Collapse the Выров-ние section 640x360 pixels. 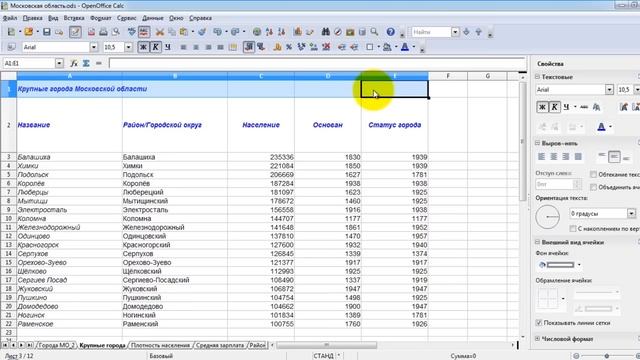[538, 143]
